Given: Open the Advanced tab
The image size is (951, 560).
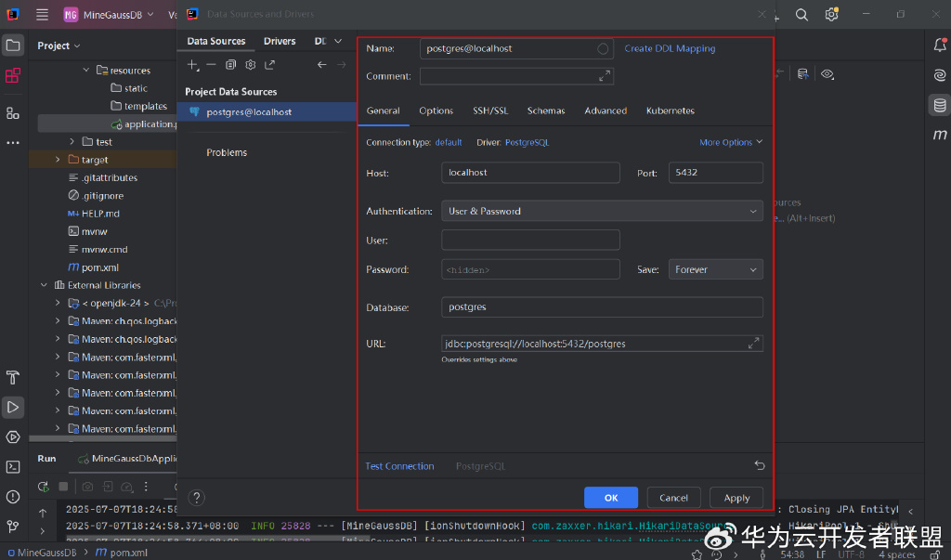Looking at the screenshot, I should tap(606, 111).
